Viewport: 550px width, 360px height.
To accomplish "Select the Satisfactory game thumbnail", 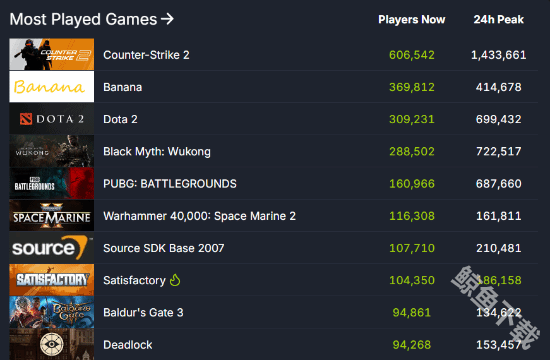I will [x=52, y=280].
